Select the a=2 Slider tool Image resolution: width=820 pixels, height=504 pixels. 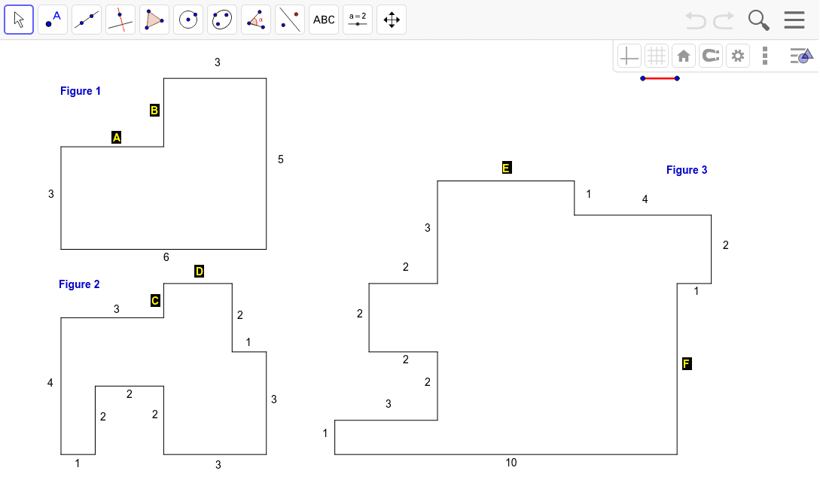click(358, 20)
